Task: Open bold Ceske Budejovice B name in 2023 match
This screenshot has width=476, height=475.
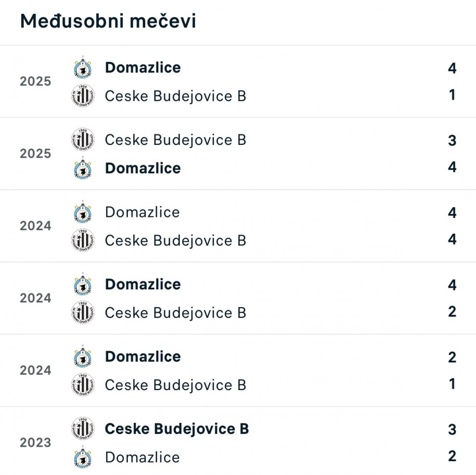Action: 177,429
